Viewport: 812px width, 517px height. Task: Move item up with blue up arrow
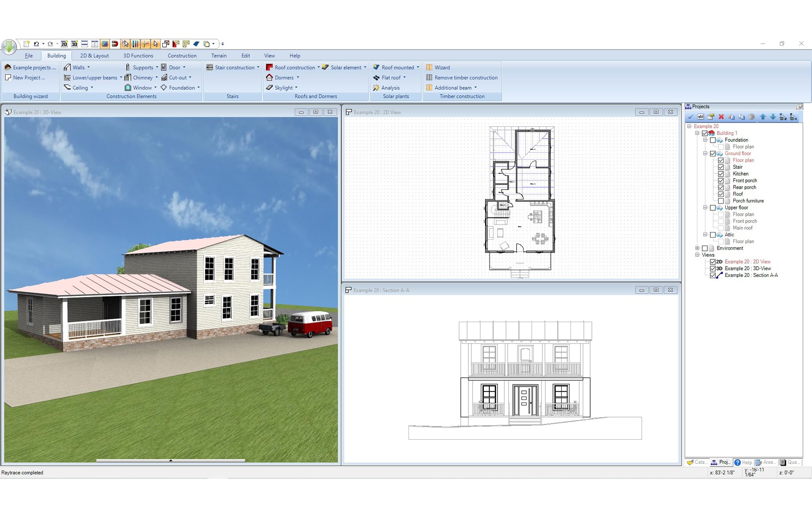coord(763,117)
